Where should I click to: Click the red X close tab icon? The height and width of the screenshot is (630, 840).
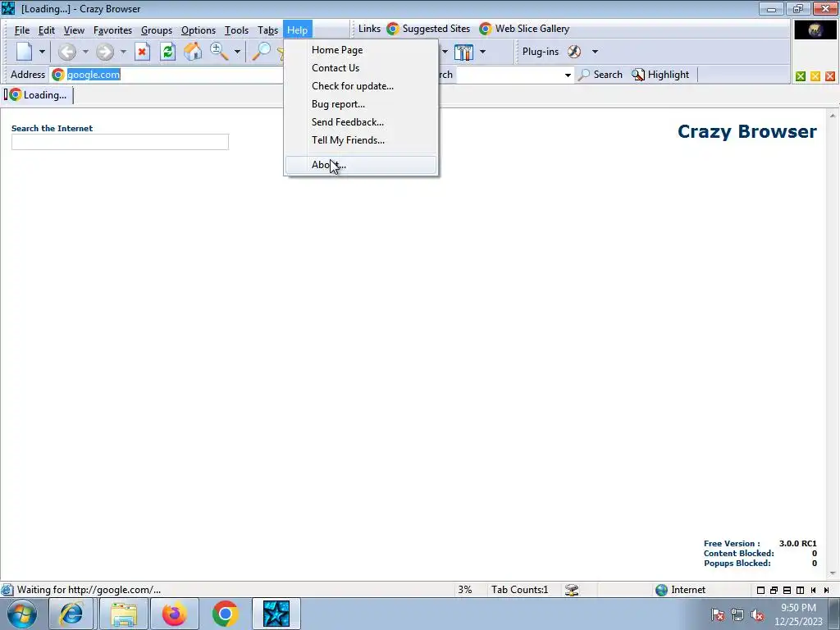coord(830,76)
